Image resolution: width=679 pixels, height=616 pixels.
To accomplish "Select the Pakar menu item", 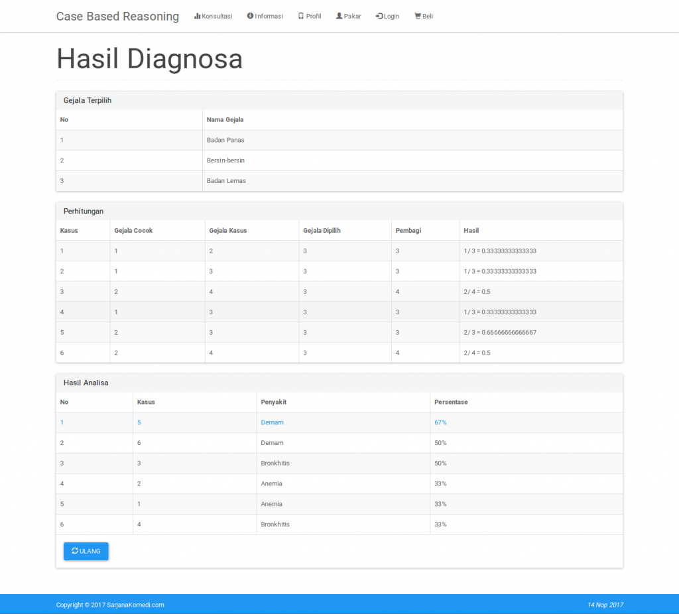I will (x=348, y=16).
